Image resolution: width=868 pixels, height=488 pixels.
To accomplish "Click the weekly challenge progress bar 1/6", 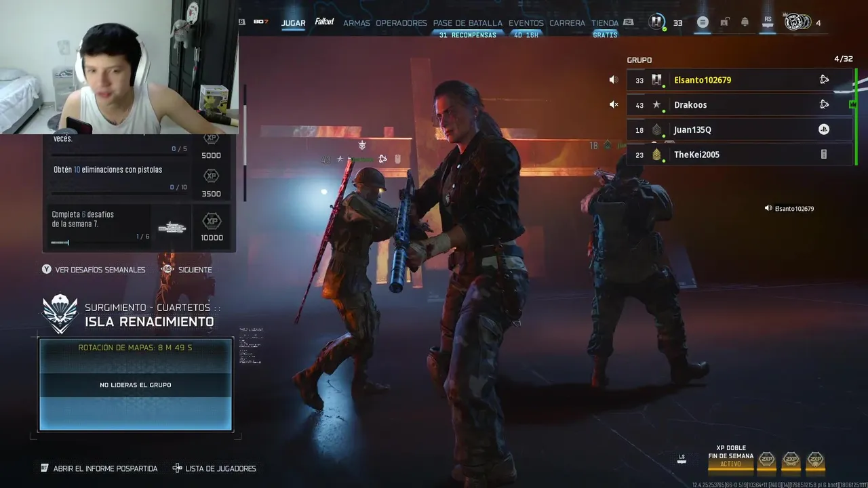I will 100,243.
